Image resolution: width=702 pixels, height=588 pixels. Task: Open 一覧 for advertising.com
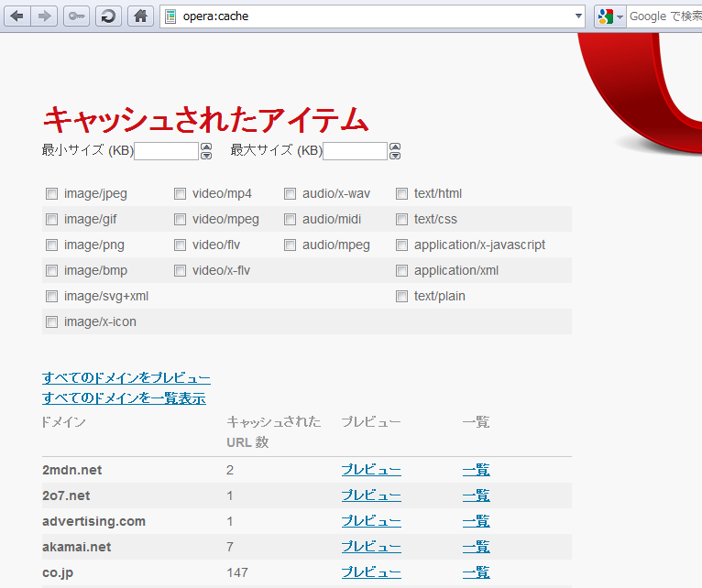click(x=476, y=521)
